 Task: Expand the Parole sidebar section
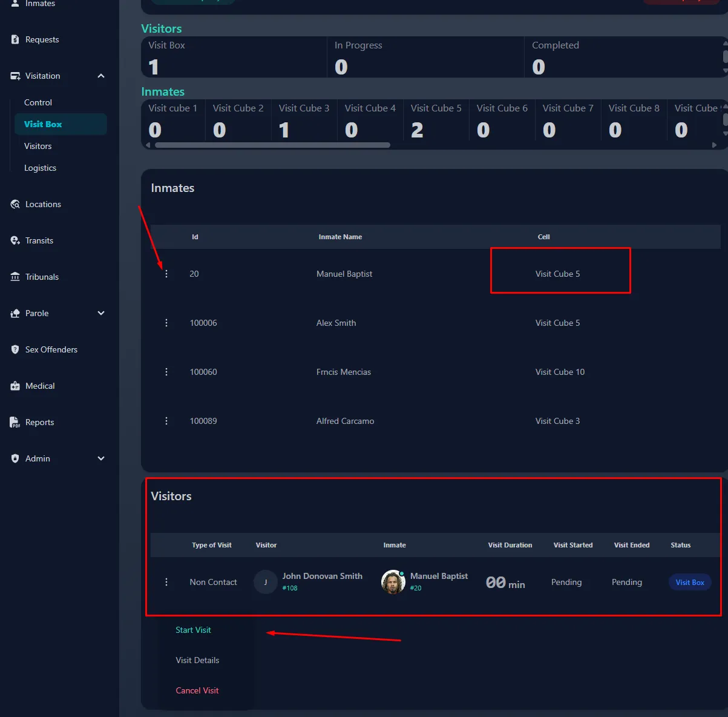101,313
